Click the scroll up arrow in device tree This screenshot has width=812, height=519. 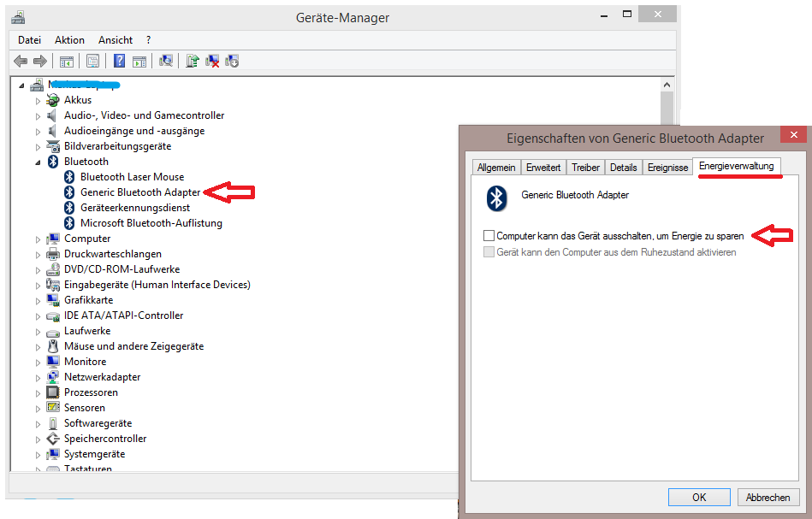click(x=667, y=85)
